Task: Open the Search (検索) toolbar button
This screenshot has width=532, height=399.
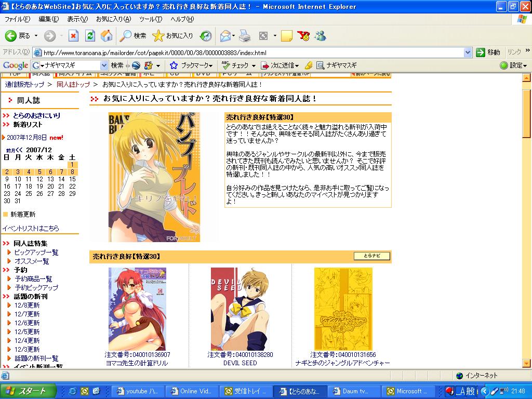Action: 133,36
